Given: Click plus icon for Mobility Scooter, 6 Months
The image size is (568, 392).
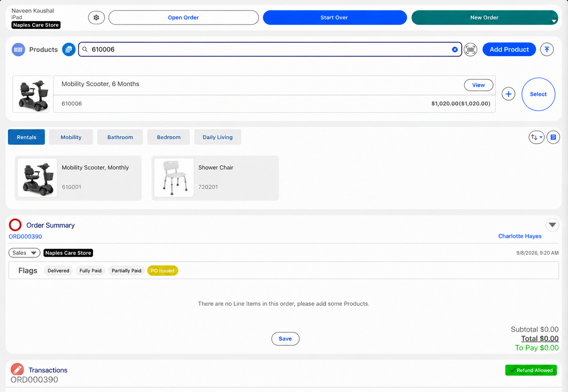Looking at the screenshot, I should pyautogui.click(x=509, y=94).
